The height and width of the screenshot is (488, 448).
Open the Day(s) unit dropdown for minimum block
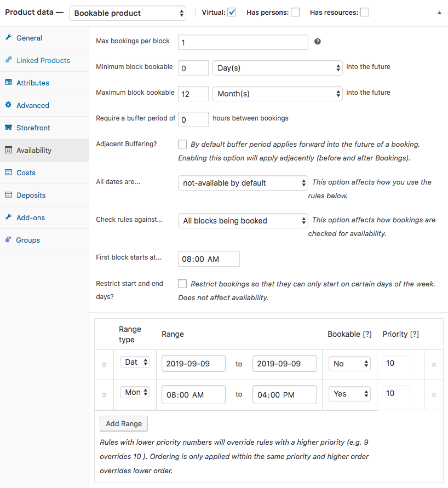coord(278,68)
